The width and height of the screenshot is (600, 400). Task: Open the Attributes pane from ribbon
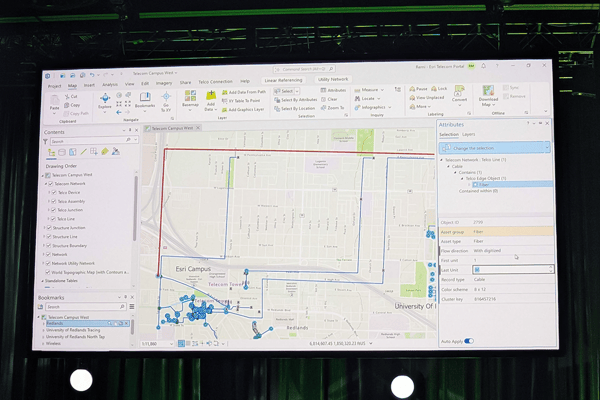coord(333,90)
